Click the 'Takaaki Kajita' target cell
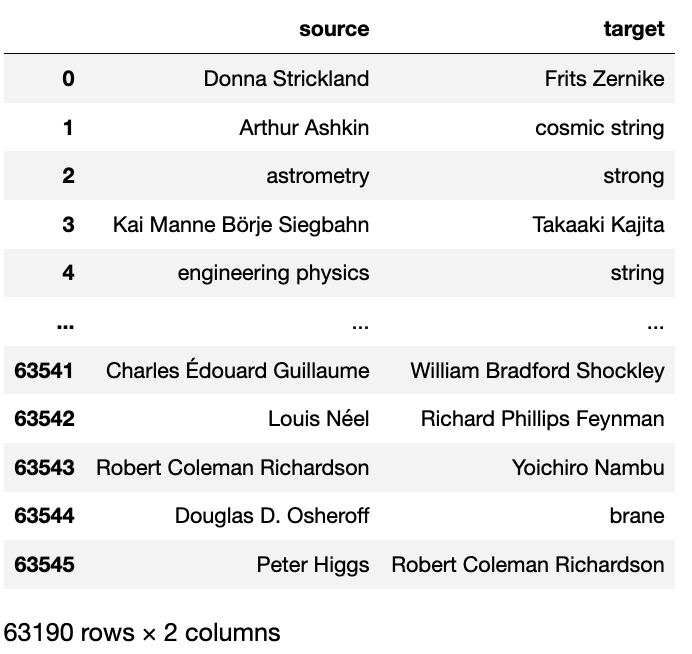The image size is (692, 654). tap(598, 225)
